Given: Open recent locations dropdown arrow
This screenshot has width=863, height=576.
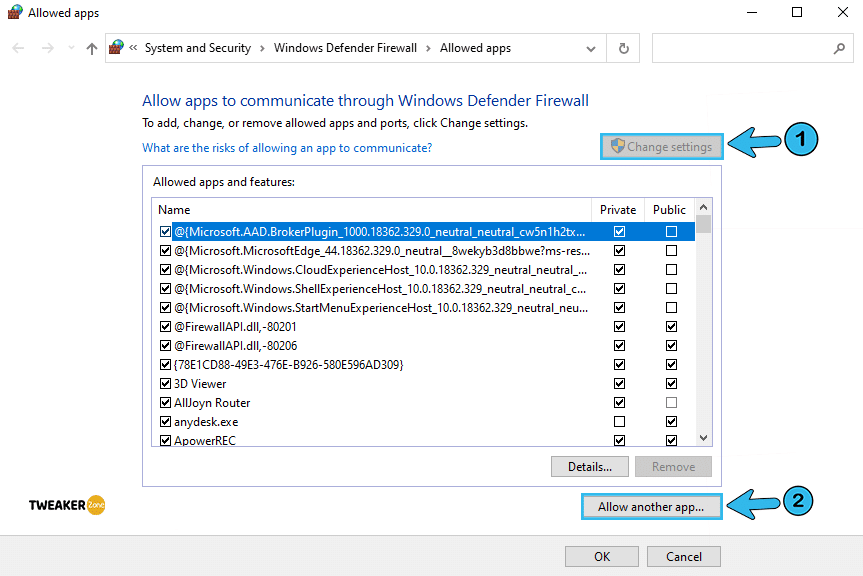Looking at the screenshot, I should tap(71, 48).
